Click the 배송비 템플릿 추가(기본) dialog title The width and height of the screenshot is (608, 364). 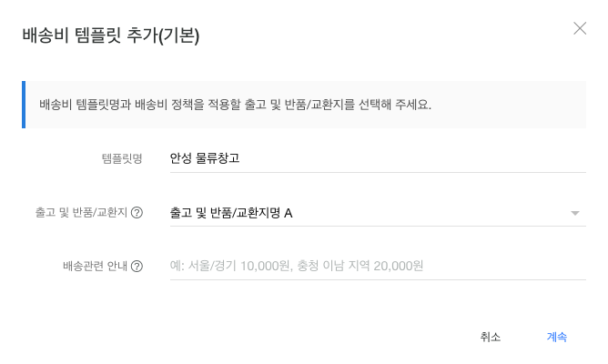coord(110,35)
